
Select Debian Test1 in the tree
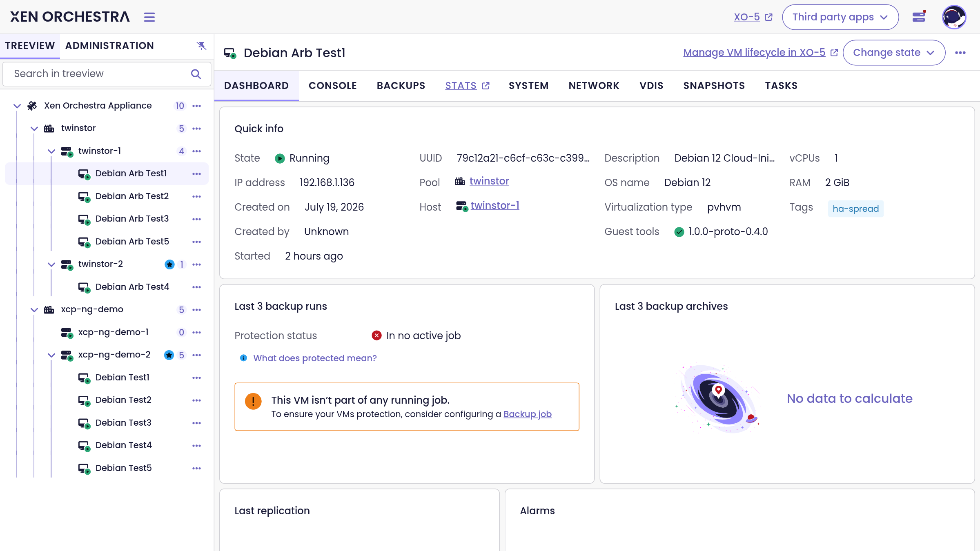tap(107, 378)
